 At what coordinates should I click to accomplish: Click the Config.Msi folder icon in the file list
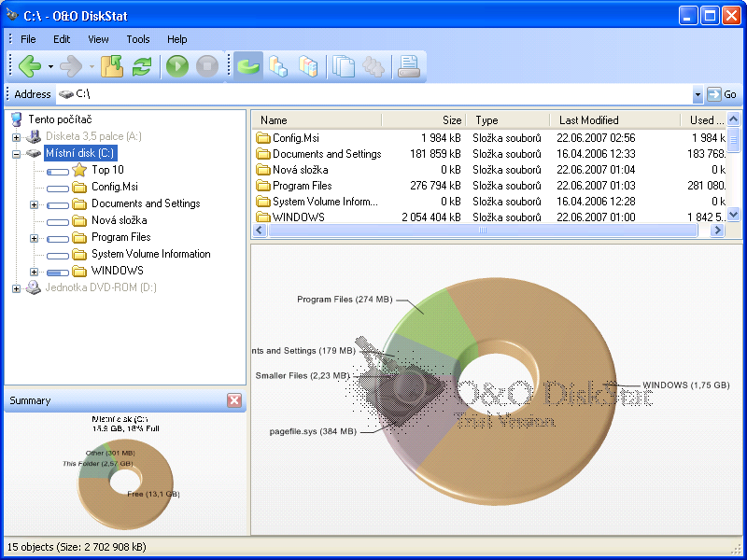(x=263, y=138)
